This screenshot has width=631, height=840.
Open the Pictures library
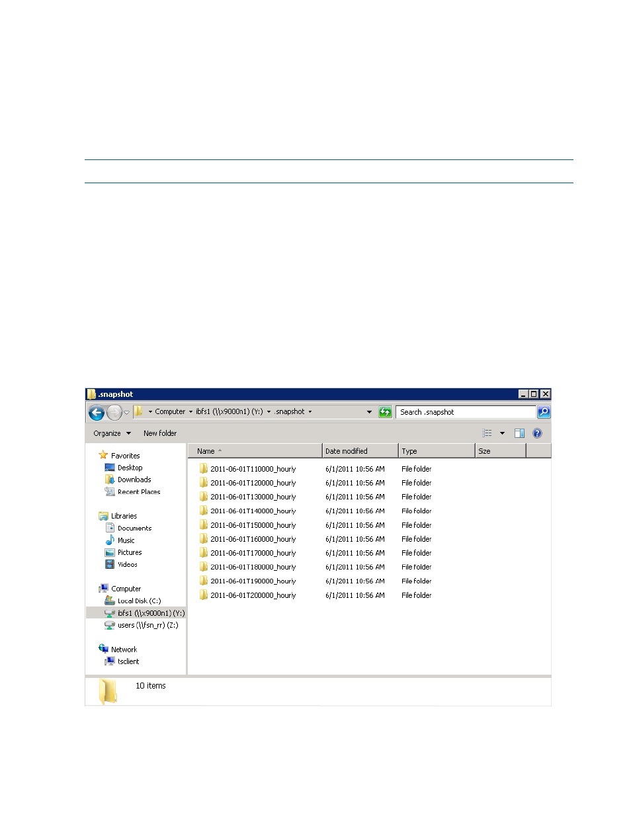(130, 552)
